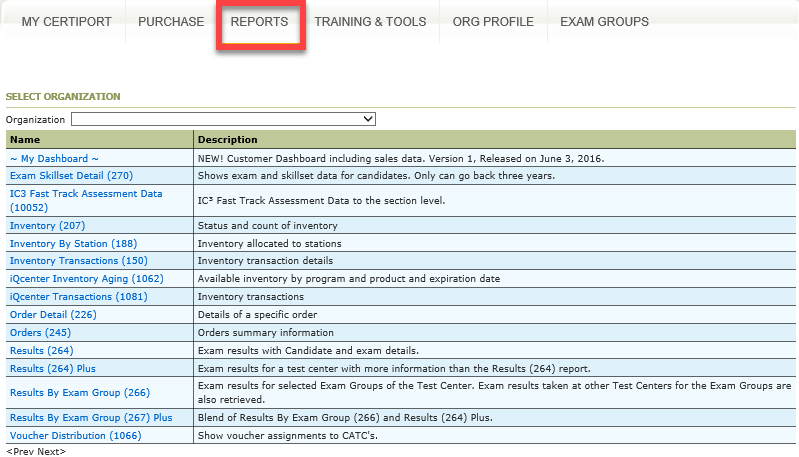
Task: Click the Next> pagination link
Action: [51, 452]
